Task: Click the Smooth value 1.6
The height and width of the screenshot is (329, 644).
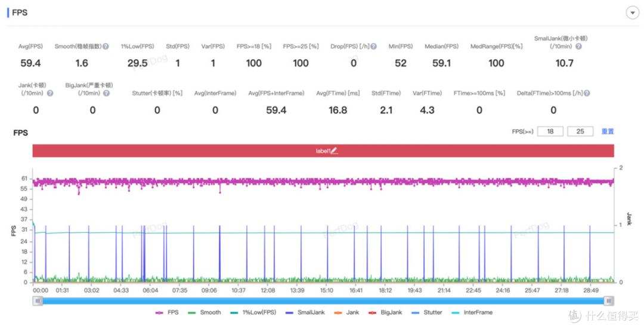Action: 81,63
